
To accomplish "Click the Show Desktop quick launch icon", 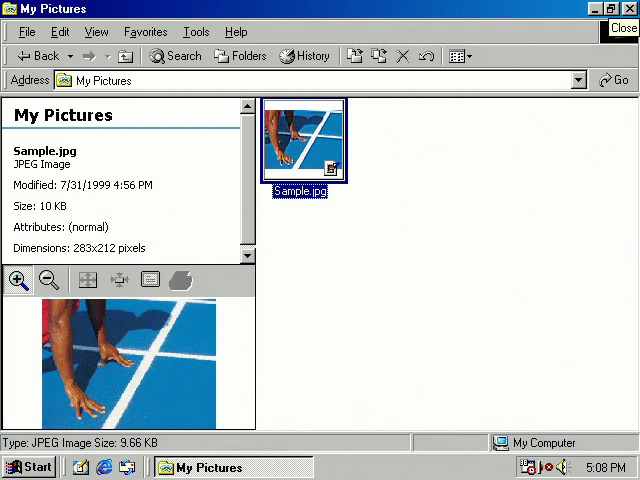I will (81, 467).
